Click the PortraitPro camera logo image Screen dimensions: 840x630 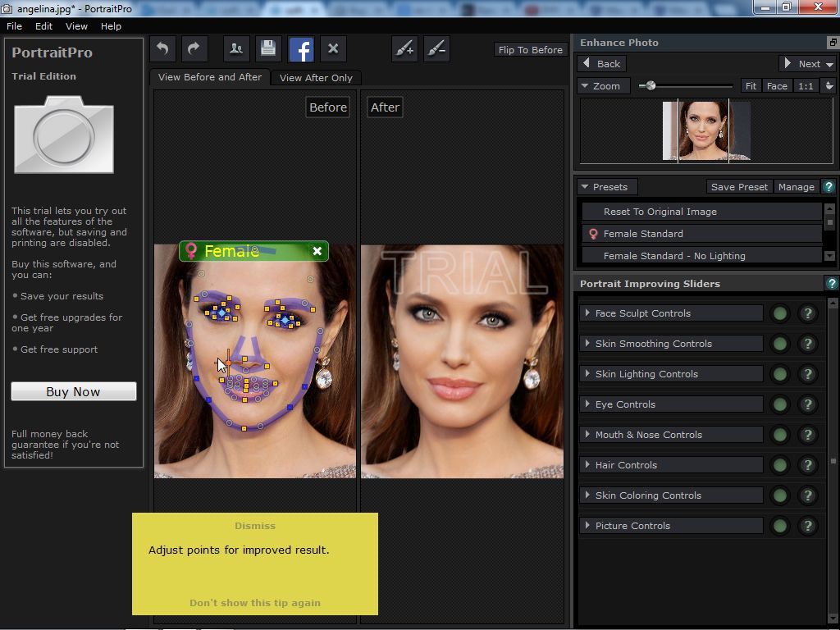pyautogui.click(x=64, y=135)
